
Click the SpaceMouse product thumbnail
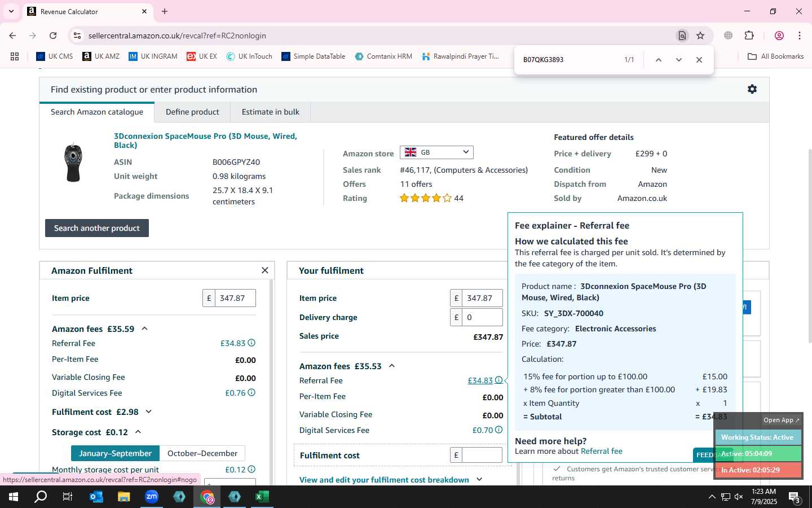tap(73, 163)
